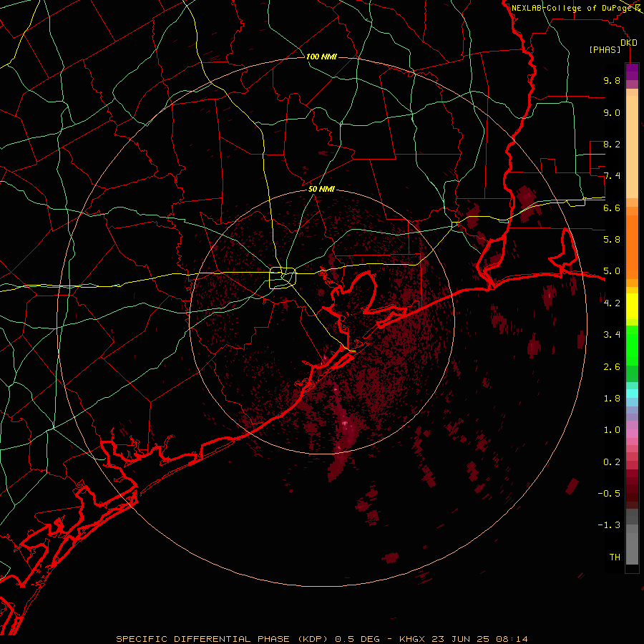Image resolution: width=644 pixels, height=644 pixels.
Task: Click the 1.8 legend value
Action: click(612, 399)
